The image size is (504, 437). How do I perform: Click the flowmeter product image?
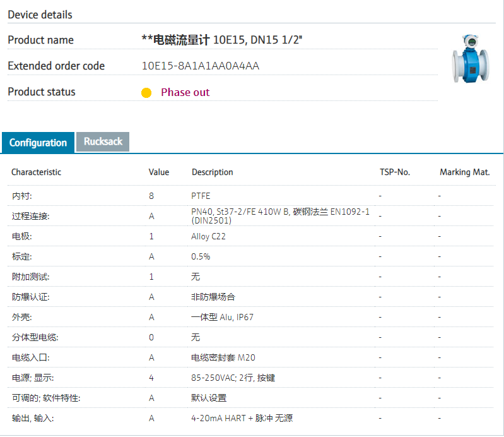click(469, 60)
